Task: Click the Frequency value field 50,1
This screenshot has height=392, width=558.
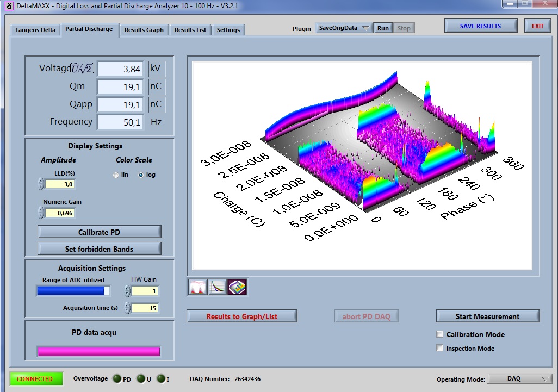Action: [x=121, y=122]
